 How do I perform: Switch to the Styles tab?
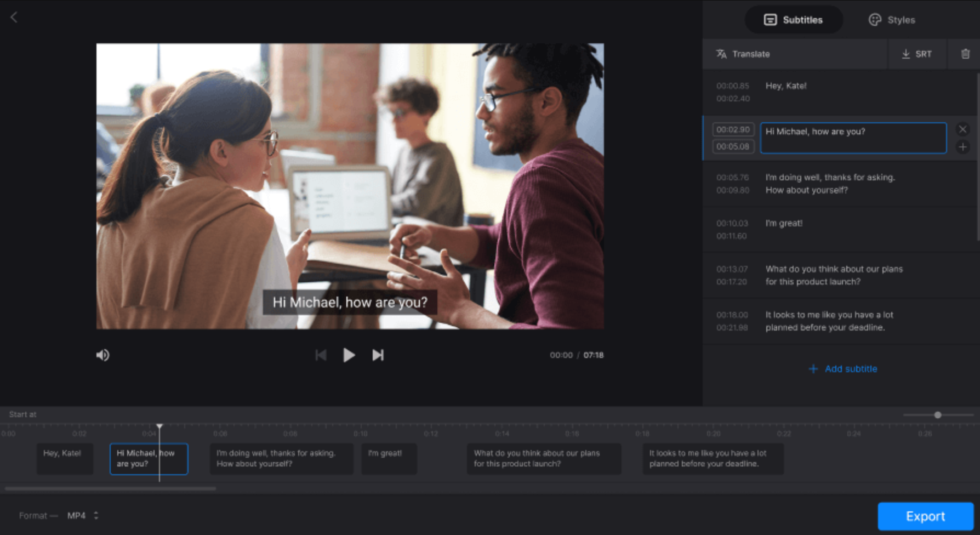[x=890, y=20]
